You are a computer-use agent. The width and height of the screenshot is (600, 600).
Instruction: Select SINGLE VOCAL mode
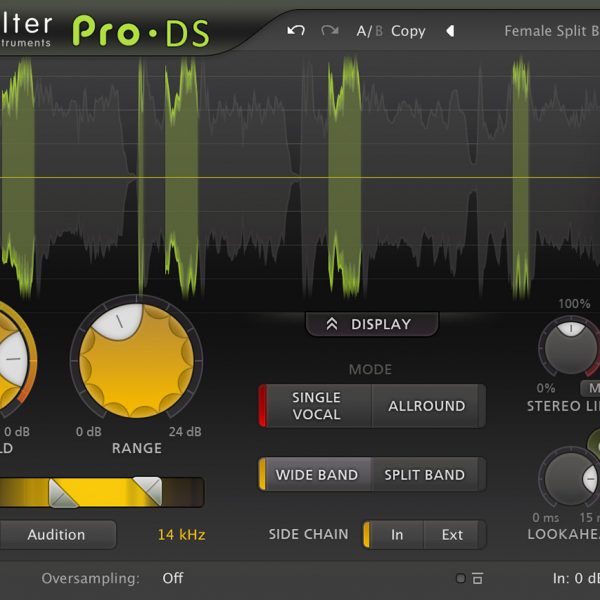pos(316,406)
